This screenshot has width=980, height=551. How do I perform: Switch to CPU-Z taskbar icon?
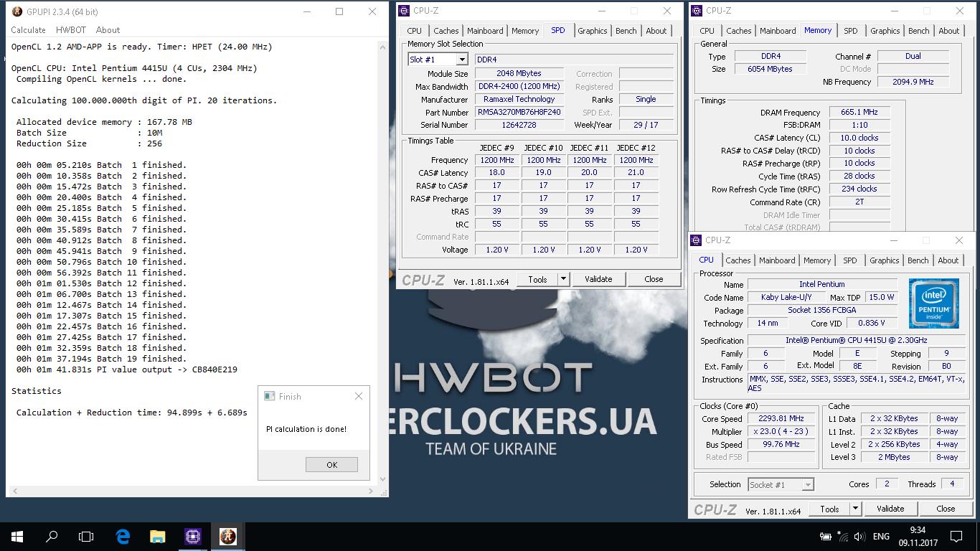click(192, 536)
